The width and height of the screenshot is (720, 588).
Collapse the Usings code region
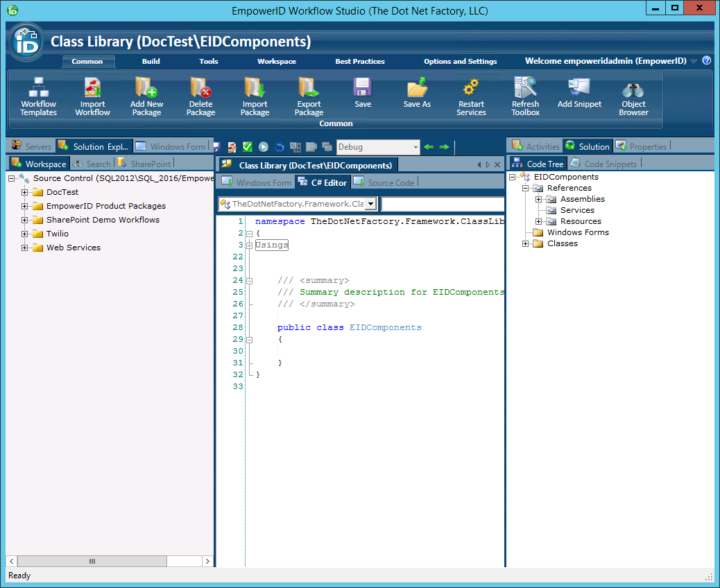(249, 245)
